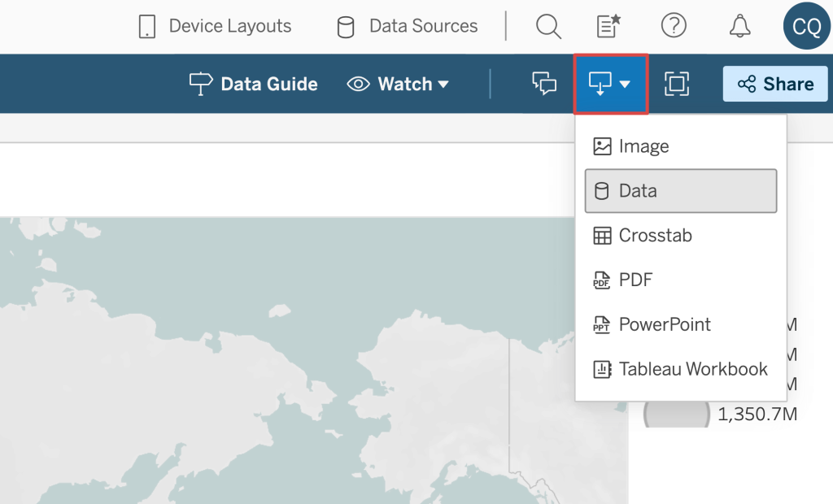Open the Download dropdown arrow
Viewport: 833px width, 504px height.
[x=623, y=84]
